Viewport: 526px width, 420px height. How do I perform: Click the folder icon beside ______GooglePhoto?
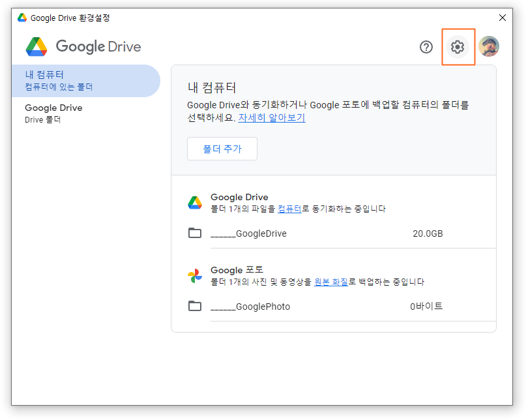click(x=195, y=306)
